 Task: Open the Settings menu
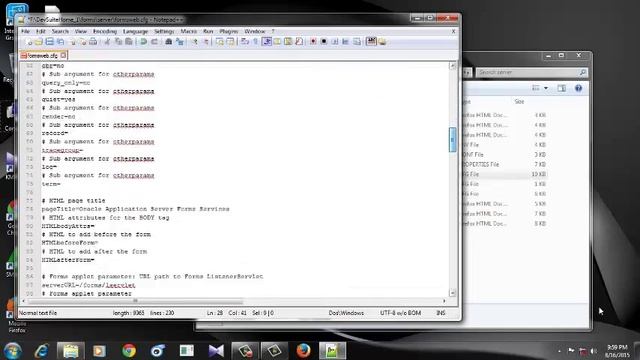click(x=164, y=31)
